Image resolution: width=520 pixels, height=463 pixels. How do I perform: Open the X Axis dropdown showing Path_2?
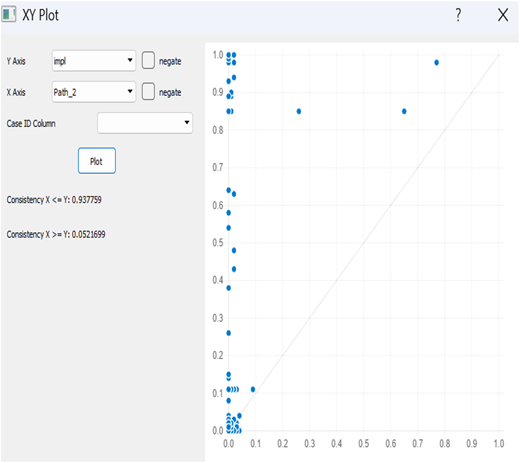pyautogui.click(x=94, y=92)
